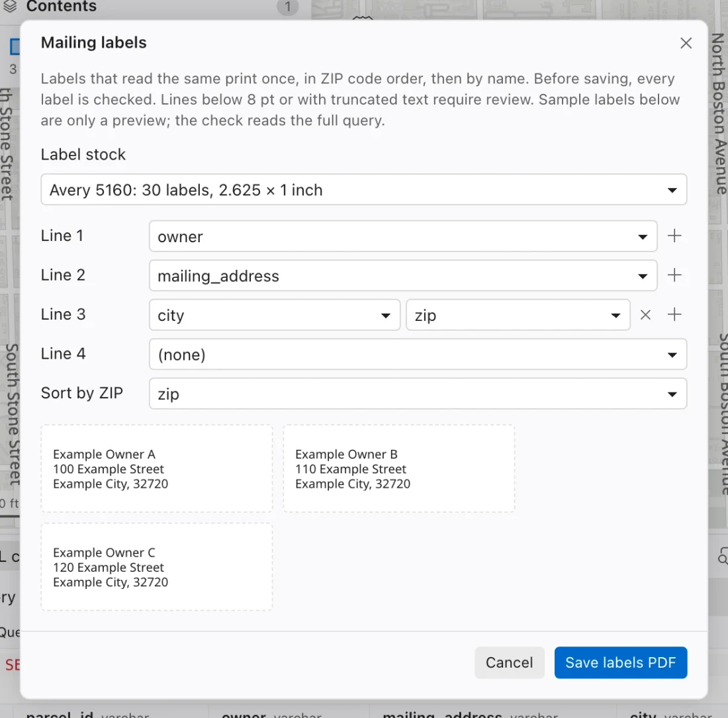Select the Example Owner C label preview
Viewport: 728px width, 718px height.
156,566
